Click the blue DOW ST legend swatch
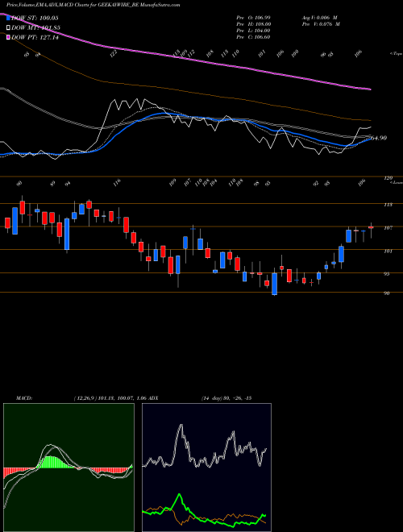Viewport: 403px width, 532px height. [x=9, y=18]
